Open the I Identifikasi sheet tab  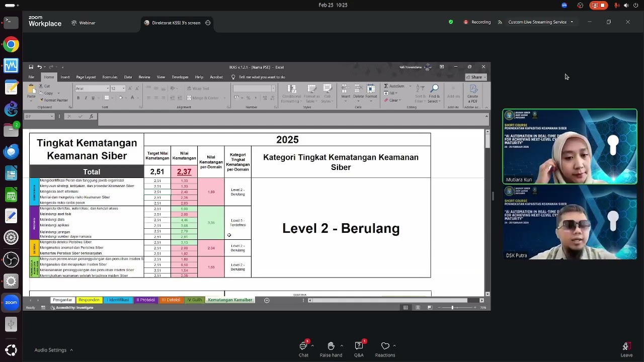[x=118, y=300]
